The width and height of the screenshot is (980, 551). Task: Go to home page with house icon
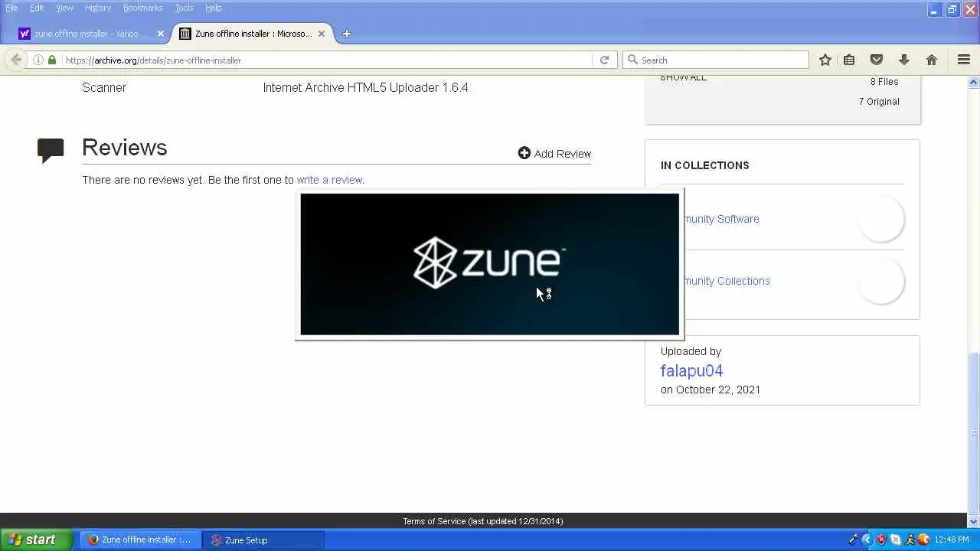pos(932,60)
